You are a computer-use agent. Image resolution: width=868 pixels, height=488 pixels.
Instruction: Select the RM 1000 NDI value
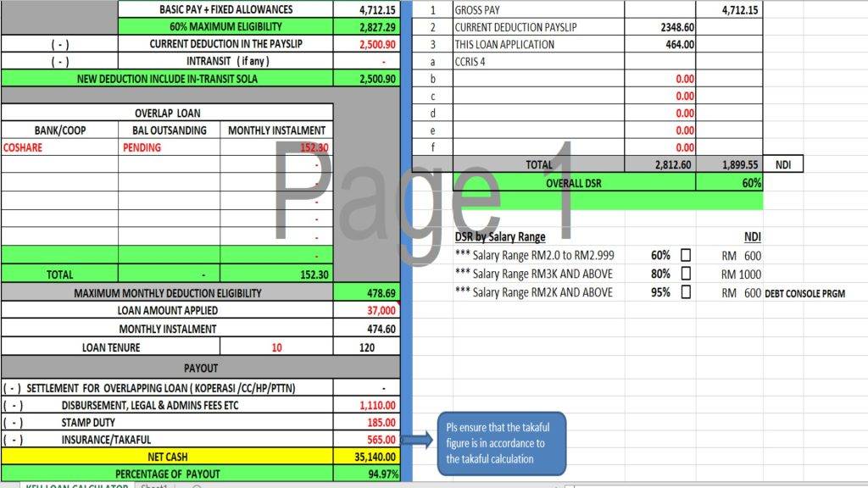tap(741, 274)
